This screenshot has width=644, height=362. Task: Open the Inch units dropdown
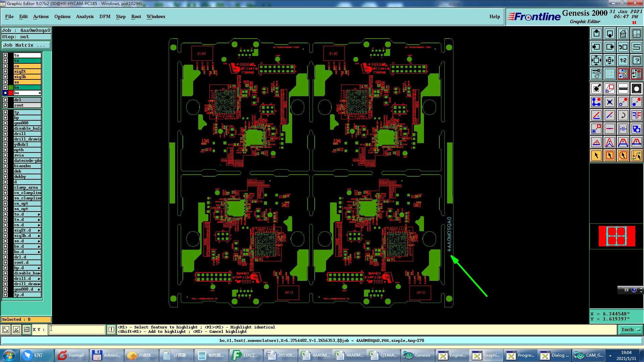(630, 330)
